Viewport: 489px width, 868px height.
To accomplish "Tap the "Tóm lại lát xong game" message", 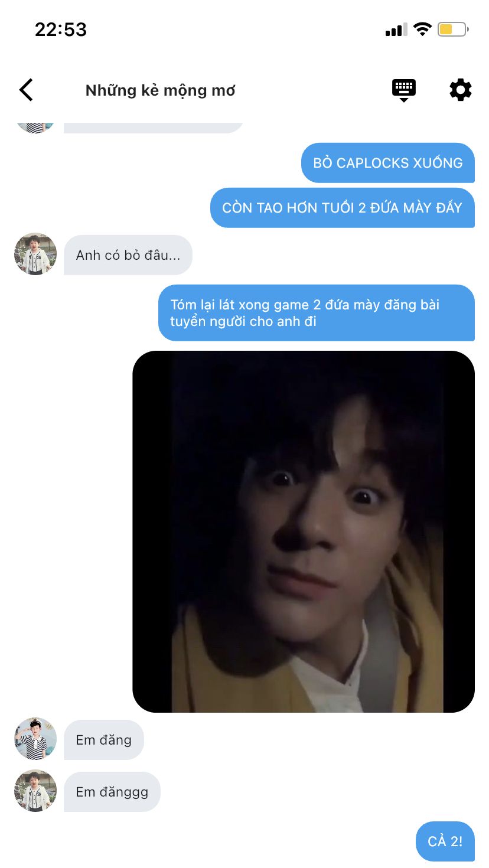I will pos(317,313).
